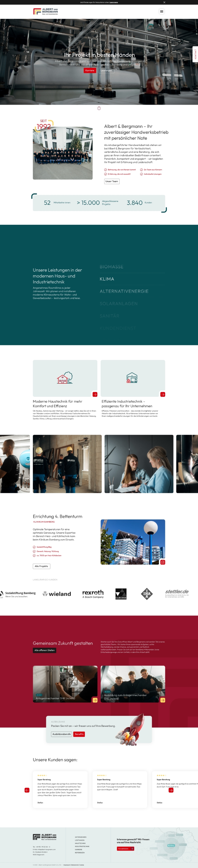Close the top announcement banner
Screen dimensions: 198x868
point(164,2)
